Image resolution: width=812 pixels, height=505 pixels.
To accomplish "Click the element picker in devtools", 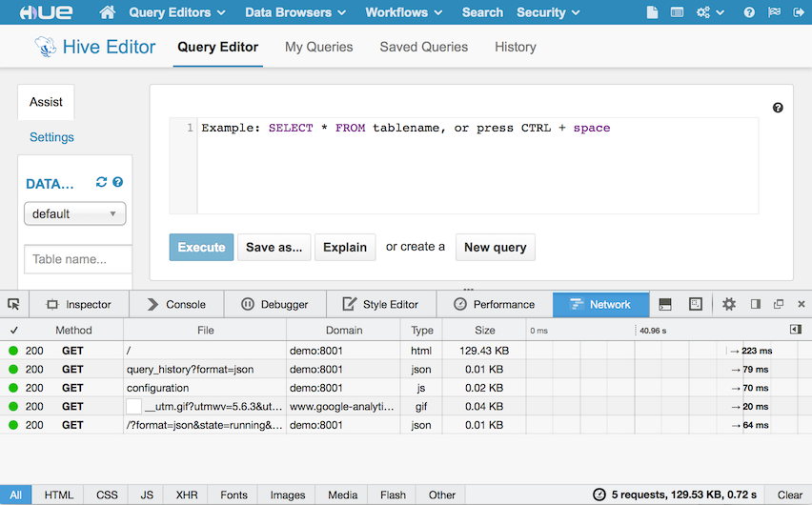I will tap(13, 304).
